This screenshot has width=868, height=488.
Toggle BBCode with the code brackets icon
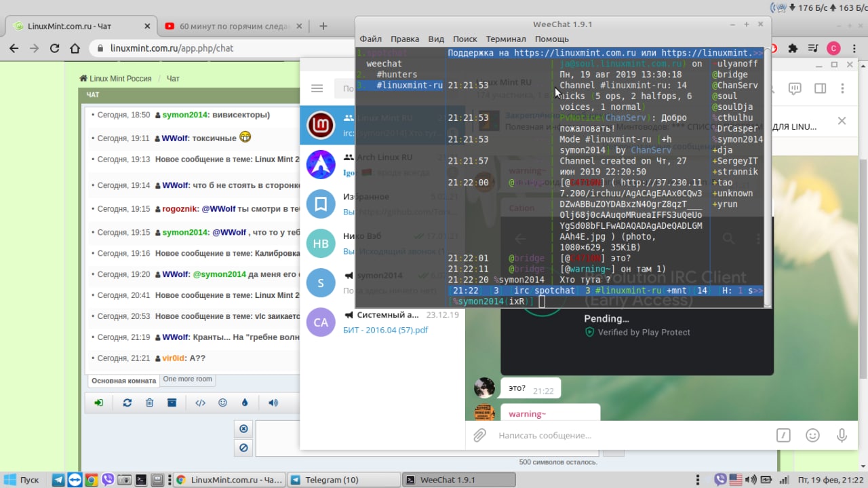point(200,402)
